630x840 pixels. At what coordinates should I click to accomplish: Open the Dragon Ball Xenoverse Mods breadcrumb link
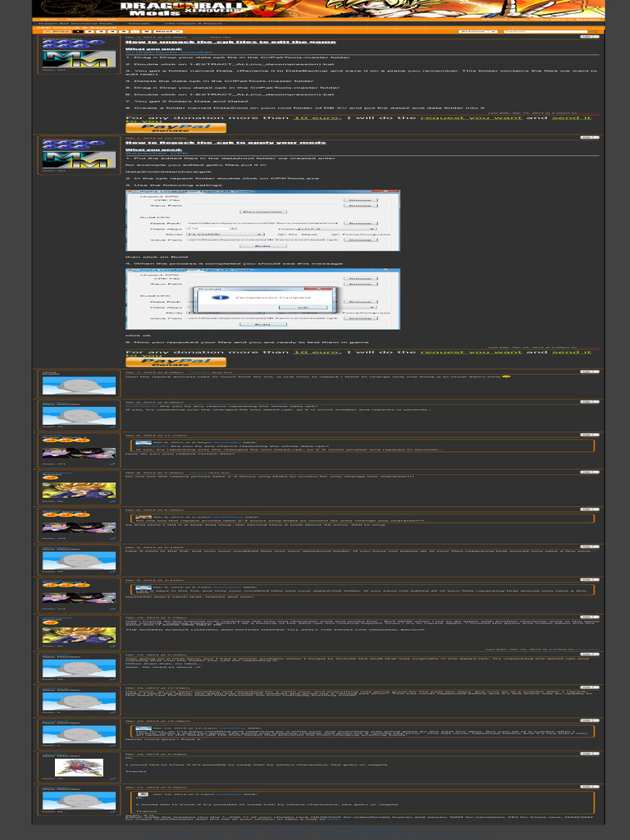coord(75,24)
